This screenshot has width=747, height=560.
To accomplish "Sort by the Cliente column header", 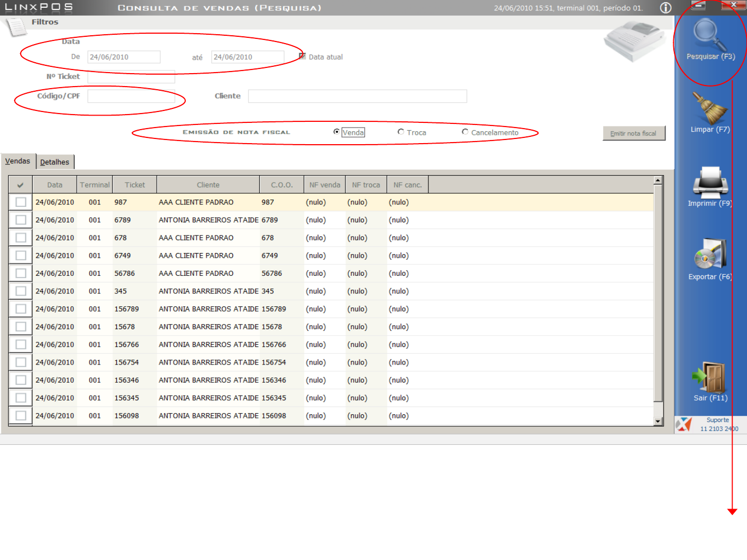I will pyautogui.click(x=208, y=185).
